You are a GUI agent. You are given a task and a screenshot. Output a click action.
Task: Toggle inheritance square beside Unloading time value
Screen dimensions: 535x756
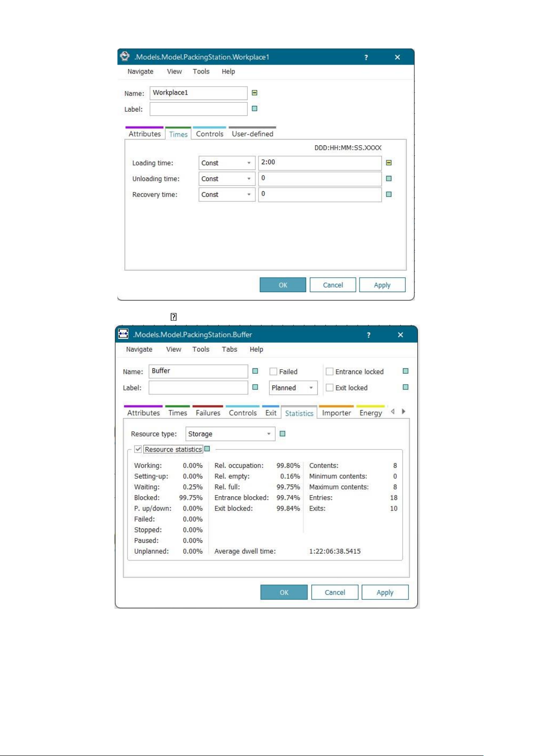(x=389, y=179)
